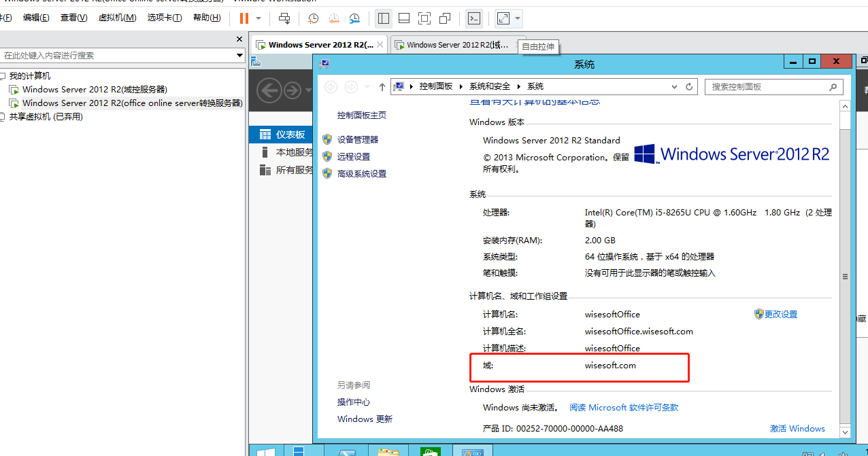Viewport: 868px width, 456px height.
Task: Open the 帮助(H) menu
Action: (207, 18)
